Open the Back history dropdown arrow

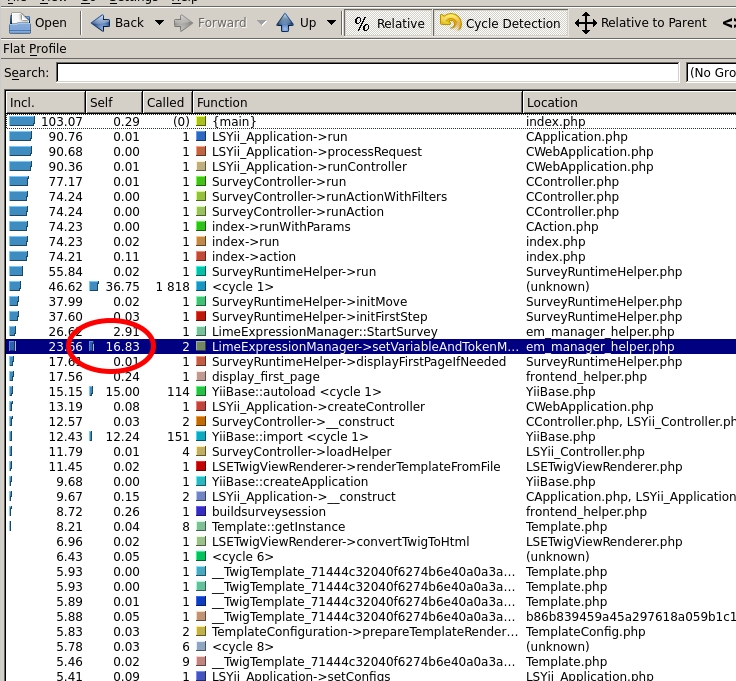(x=157, y=22)
